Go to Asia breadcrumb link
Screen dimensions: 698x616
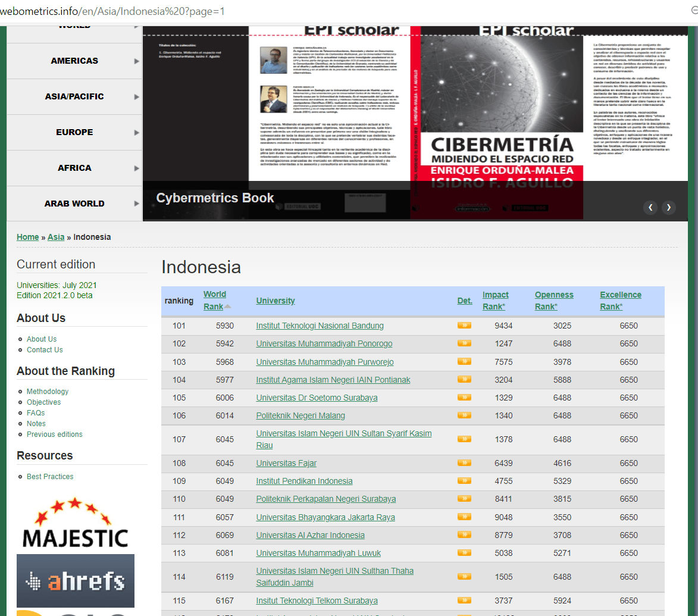(x=56, y=237)
